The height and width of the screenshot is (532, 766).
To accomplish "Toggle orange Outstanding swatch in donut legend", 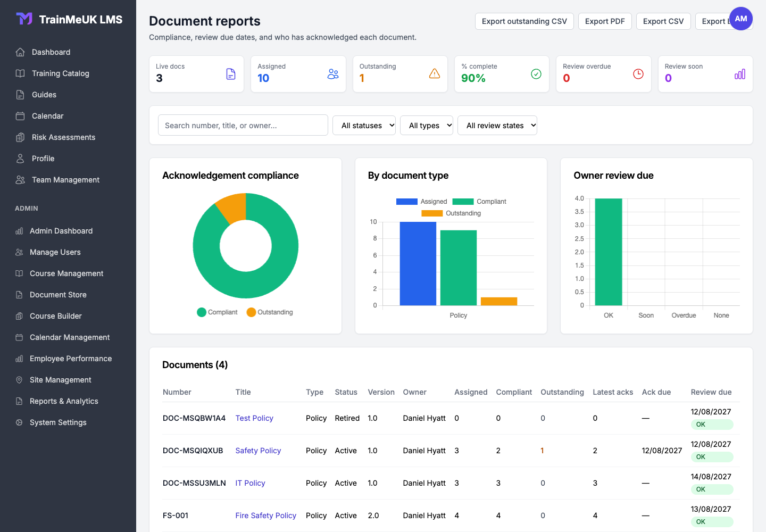I will click(251, 312).
